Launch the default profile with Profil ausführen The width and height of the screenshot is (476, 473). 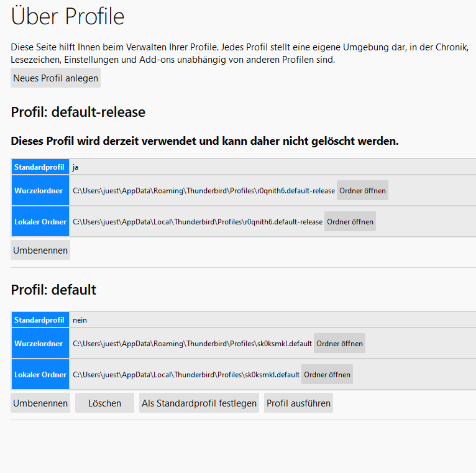click(x=298, y=403)
